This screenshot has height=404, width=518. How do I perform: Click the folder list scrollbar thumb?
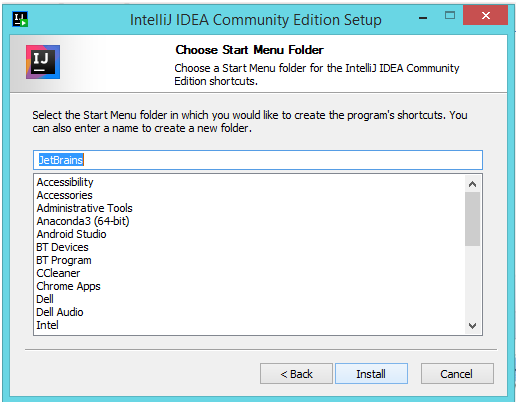click(472, 219)
